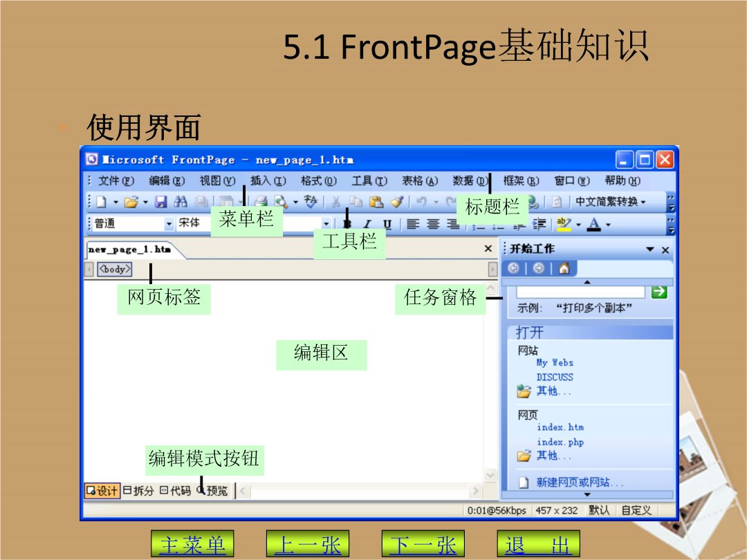Click the folder icon beside 其他 under 网站

(x=524, y=391)
